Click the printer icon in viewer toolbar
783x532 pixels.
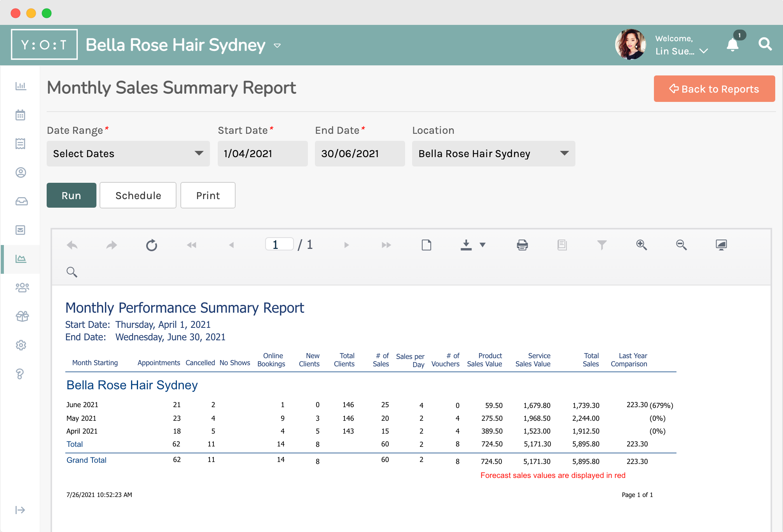point(522,245)
